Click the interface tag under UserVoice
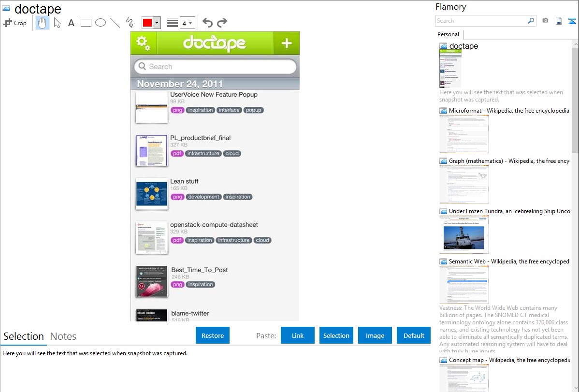 [229, 110]
